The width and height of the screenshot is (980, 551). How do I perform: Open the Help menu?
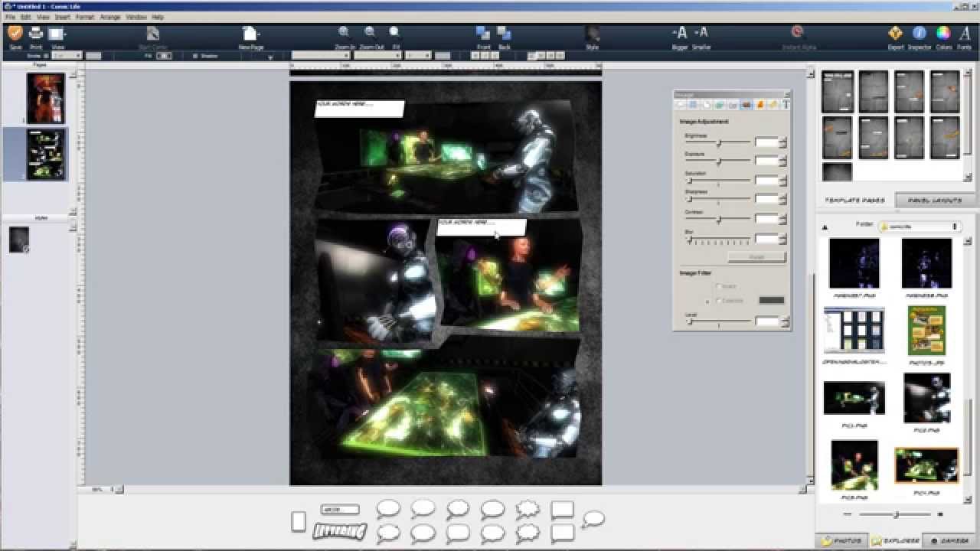coord(157,17)
